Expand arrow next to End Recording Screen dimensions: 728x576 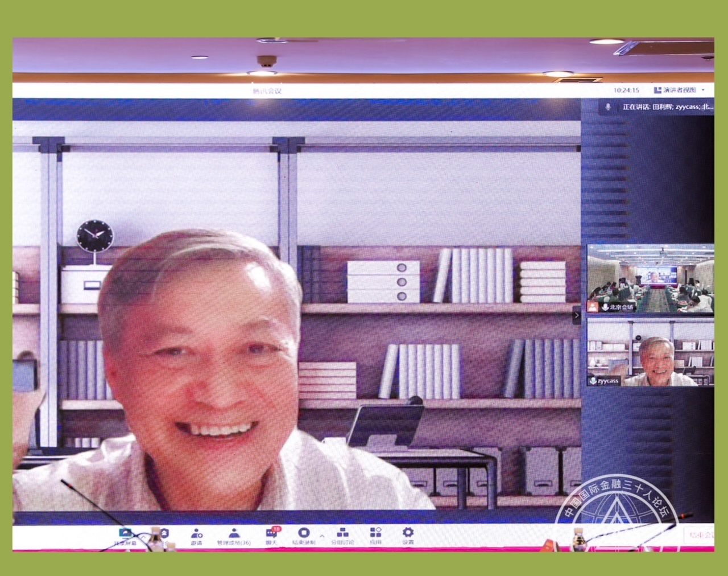coord(322,536)
